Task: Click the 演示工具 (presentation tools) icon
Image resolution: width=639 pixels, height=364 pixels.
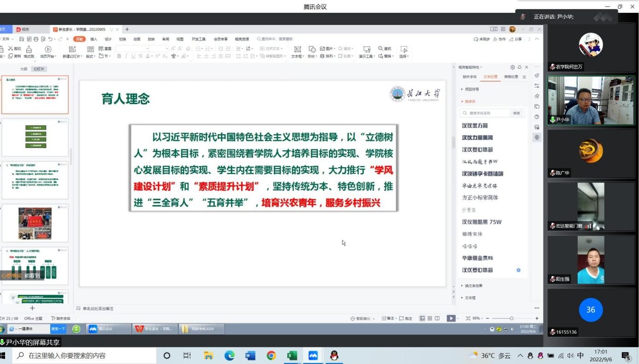Action: (367, 49)
